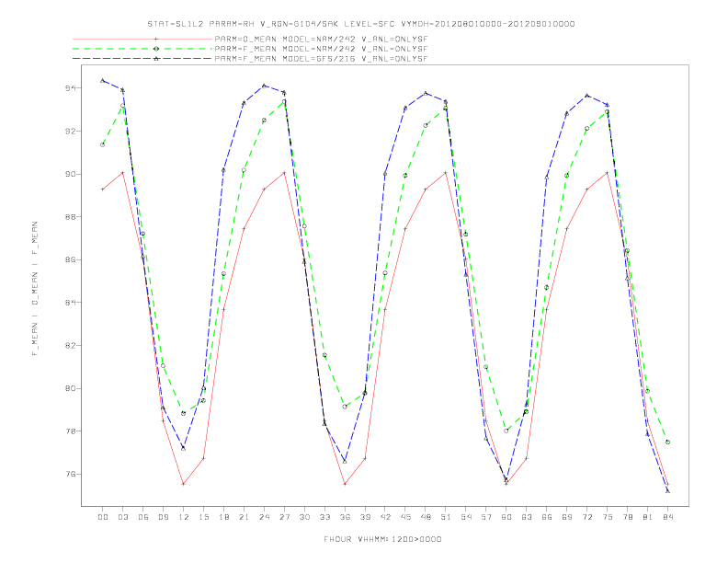
Task: Click the x-axis forecast hour label 84
Action: pos(668,517)
